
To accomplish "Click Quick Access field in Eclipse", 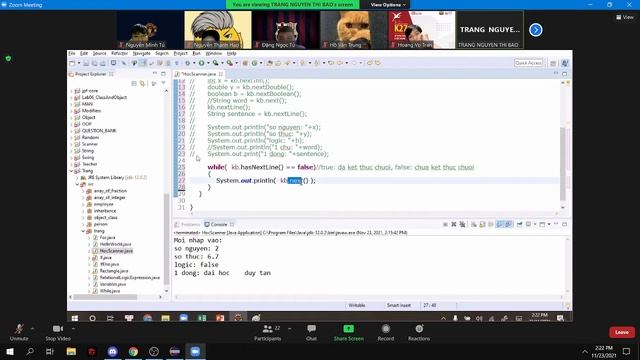I will [529, 63].
